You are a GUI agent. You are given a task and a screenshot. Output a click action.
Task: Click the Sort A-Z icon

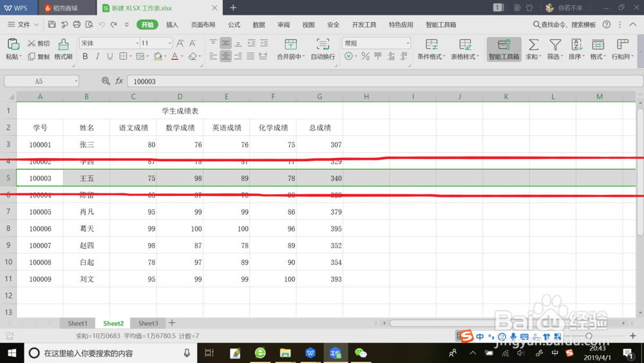(x=576, y=44)
